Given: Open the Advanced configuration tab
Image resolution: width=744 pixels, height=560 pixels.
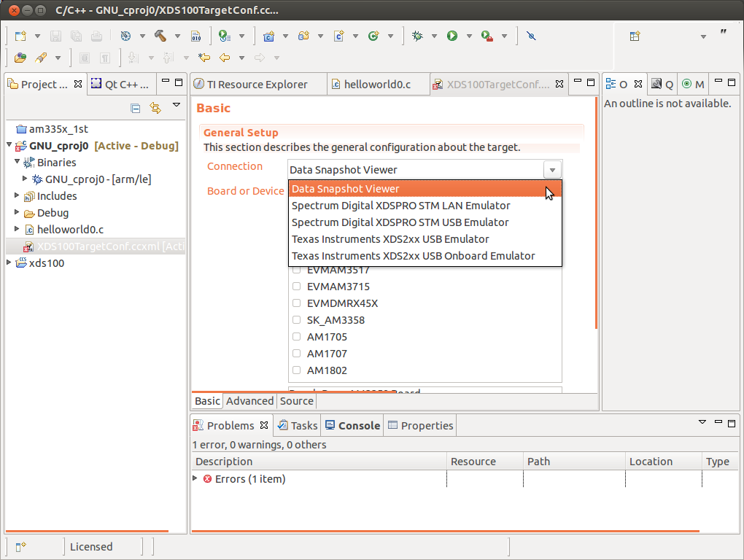Looking at the screenshot, I should click(x=249, y=401).
